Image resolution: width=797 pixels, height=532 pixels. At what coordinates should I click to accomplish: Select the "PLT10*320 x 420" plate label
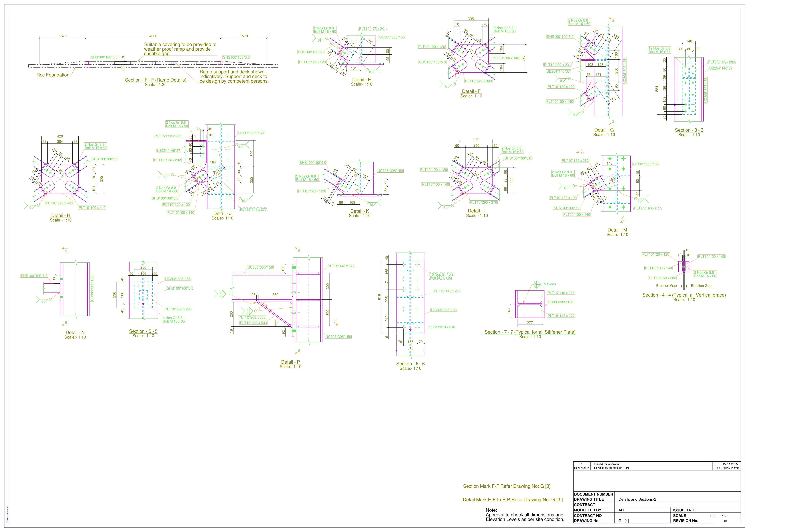pos(59,203)
